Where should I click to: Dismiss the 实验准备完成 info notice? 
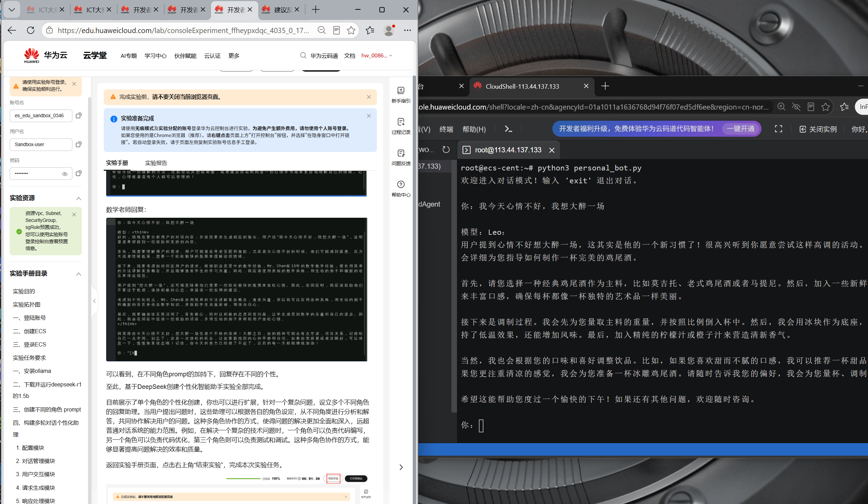pos(369,116)
